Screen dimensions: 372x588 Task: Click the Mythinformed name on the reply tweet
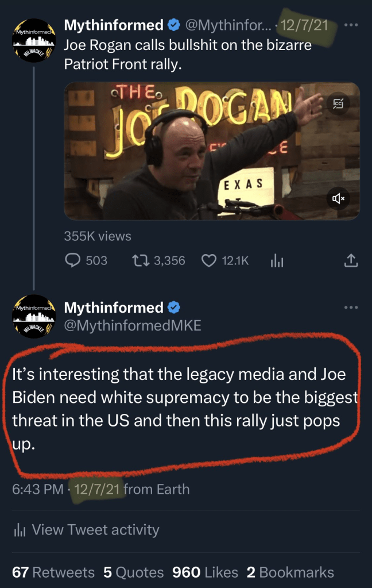pyautogui.click(x=113, y=308)
